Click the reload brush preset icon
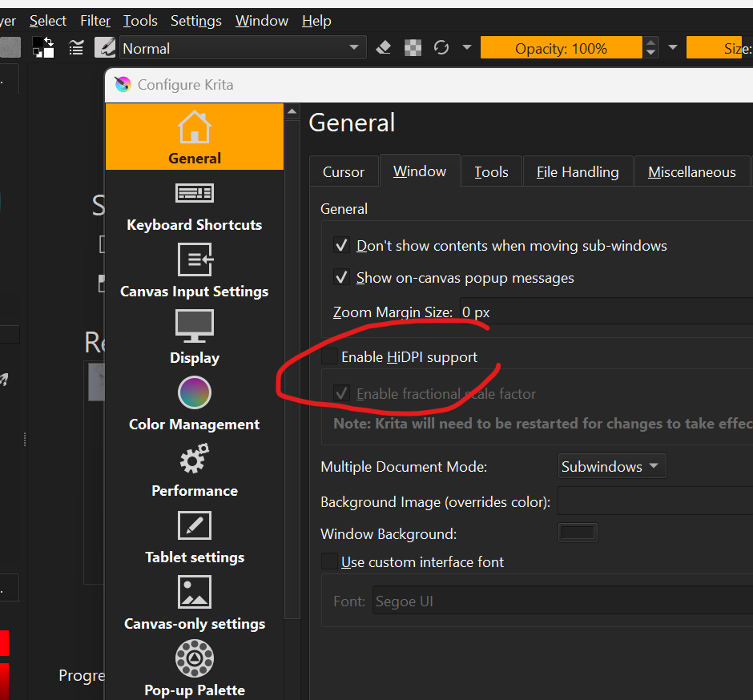The image size is (753, 700). 441,48
